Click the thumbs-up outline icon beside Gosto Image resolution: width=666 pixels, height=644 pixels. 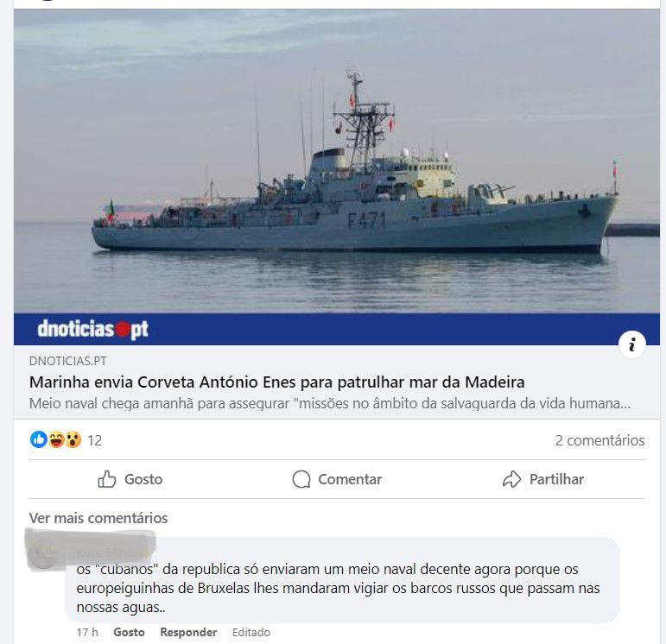(106, 479)
